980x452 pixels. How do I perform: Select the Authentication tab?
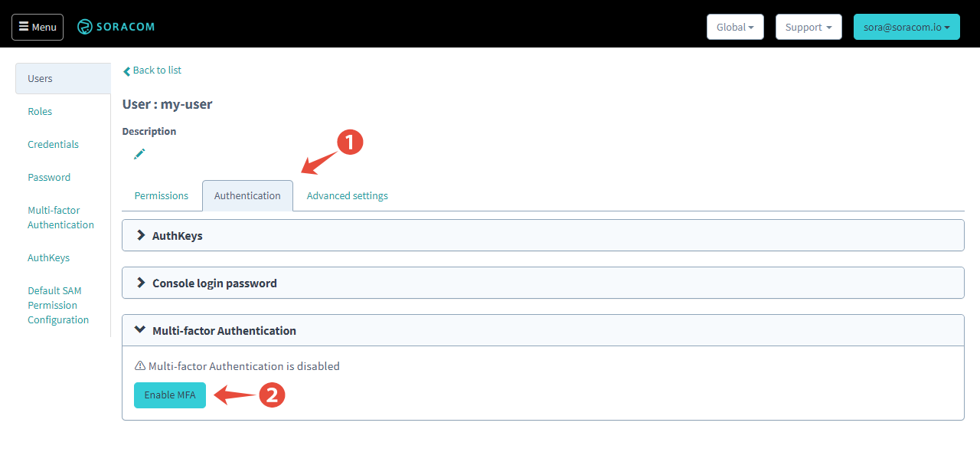click(247, 195)
